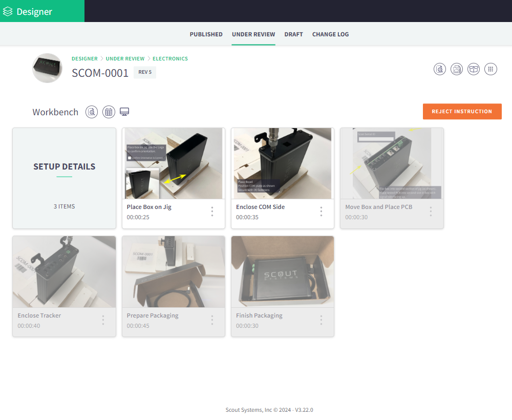Click the preview magnifier icon beside Workbench
Screen dimensions: 512x420
(x=92, y=112)
